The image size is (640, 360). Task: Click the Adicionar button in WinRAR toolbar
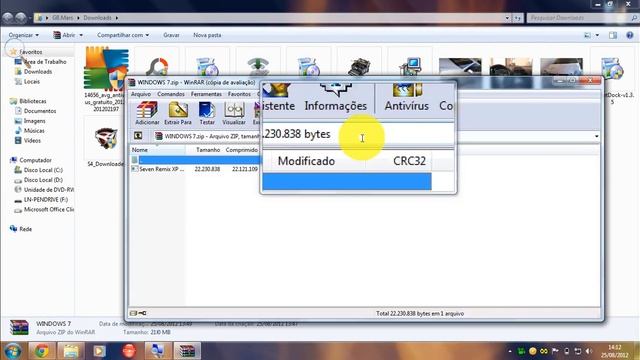click(x=147, y=113)
